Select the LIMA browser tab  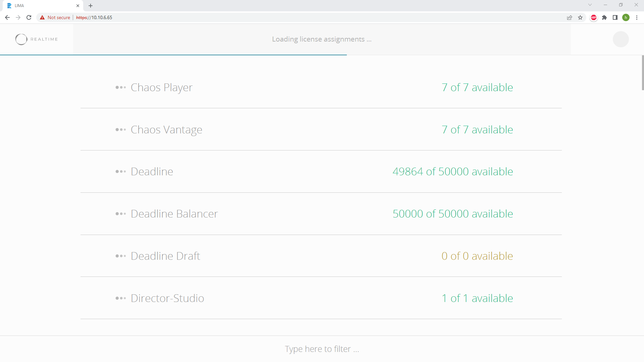(40, 6)
